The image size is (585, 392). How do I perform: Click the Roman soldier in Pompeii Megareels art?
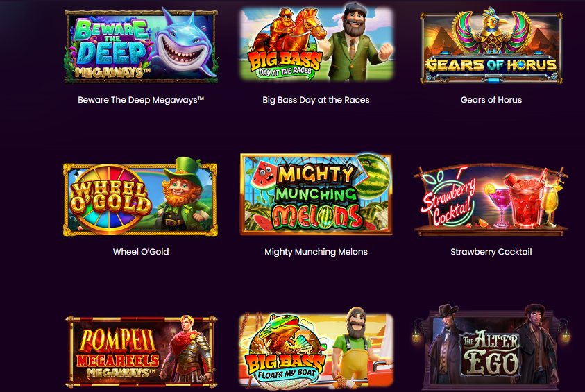pyautogui.click(x=187, y=350)
